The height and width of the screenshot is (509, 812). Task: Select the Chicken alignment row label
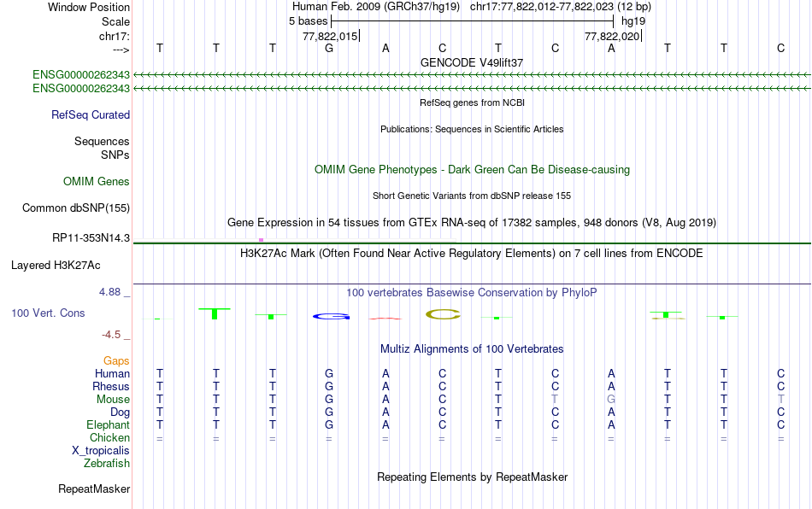[x=109, y=437]
